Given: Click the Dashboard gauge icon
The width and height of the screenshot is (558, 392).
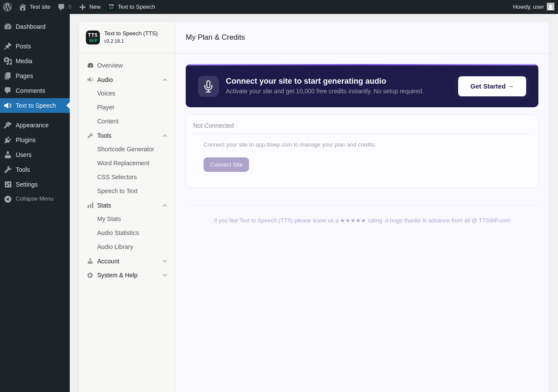Looking at the screenshot, I should click(8, 27).
